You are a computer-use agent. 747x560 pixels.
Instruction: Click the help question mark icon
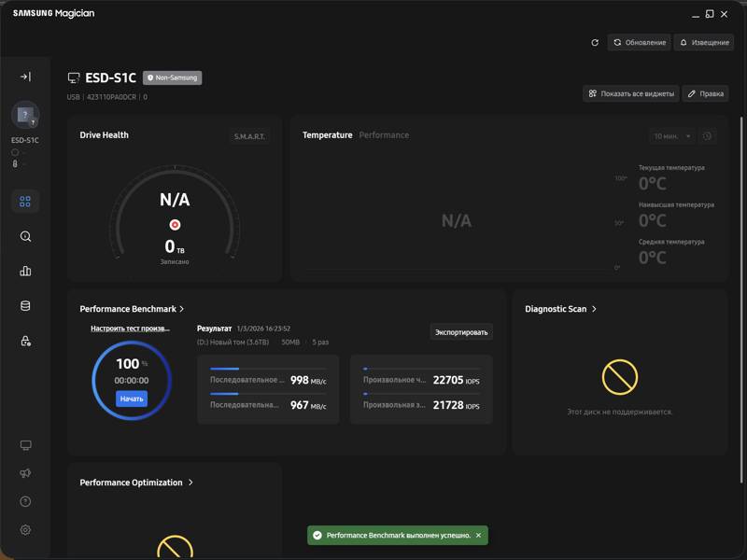click(x=25, y=502)
